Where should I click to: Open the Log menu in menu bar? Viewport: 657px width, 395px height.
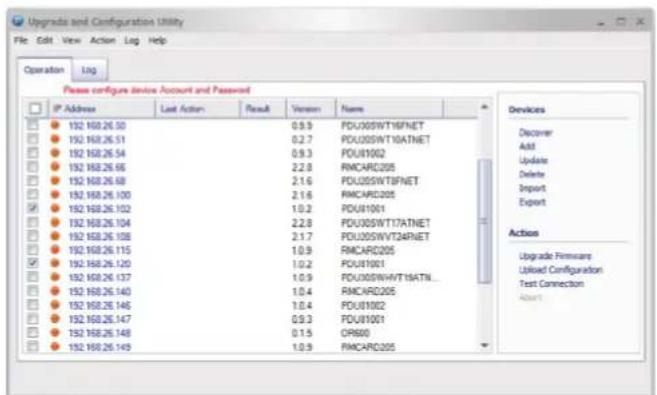pos(132,41)
